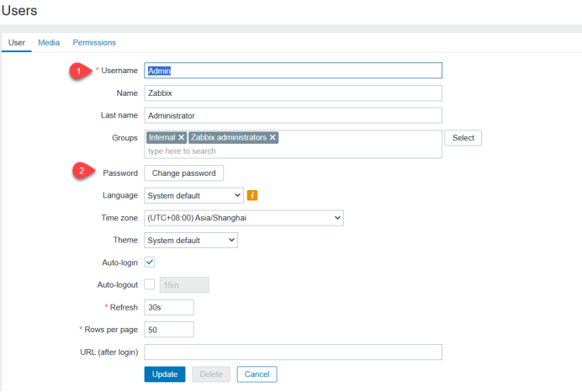The width and height of the screenshot is (582, 392).
Task: Select the User tab
Action: [16, 42]
